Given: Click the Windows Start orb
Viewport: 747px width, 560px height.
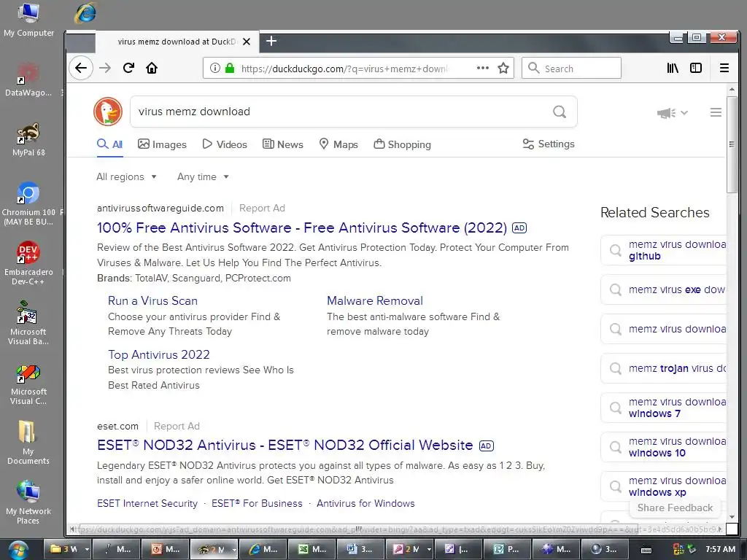Looking at the screenshot, I should (18, 549).
